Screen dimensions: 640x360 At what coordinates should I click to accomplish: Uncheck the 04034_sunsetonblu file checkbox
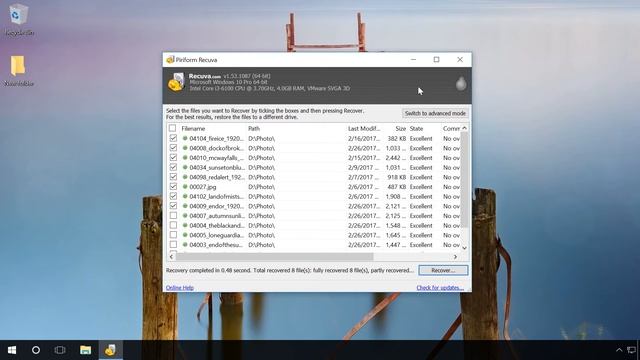coord(173,167)
